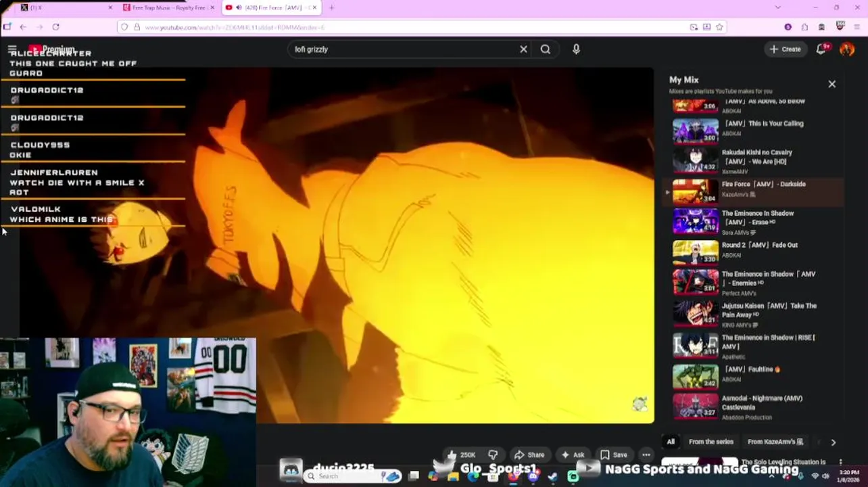Go back in the browser
The width and height of the screenshot is (868, 487).
pyautogui.click(x=23, y=27)
